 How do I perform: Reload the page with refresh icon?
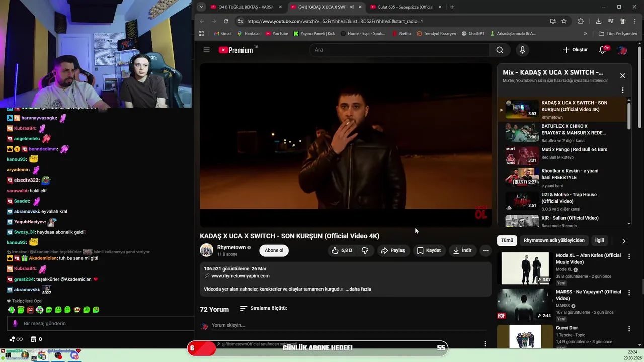tap(226, 21)
